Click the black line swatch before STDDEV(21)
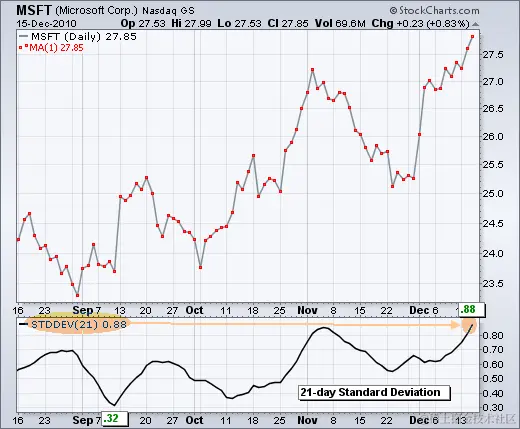 [x=24, y=324]
